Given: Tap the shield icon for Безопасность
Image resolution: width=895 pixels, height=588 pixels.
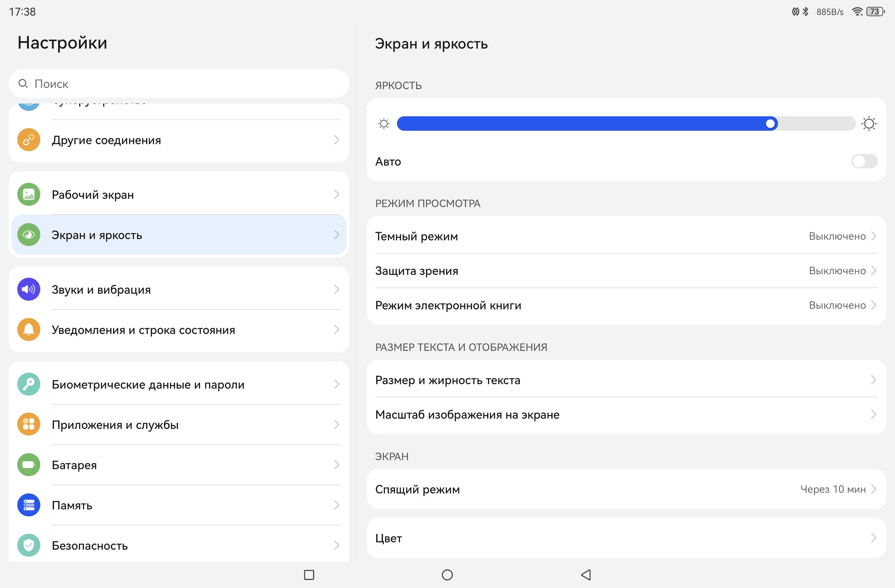Looking at the screenshot, I should click(x=28, y=545).
